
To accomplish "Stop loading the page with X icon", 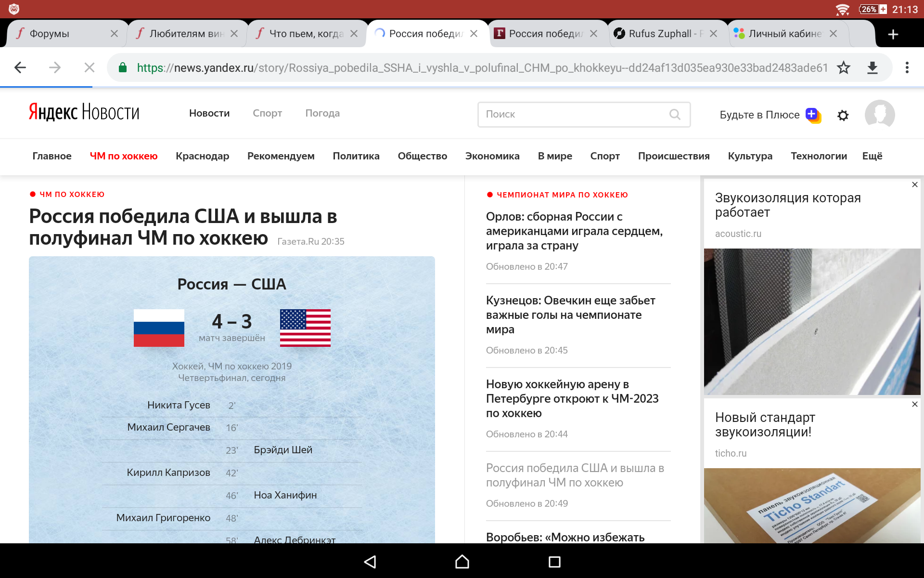I will pyautogui.click(x=89, y=67).
